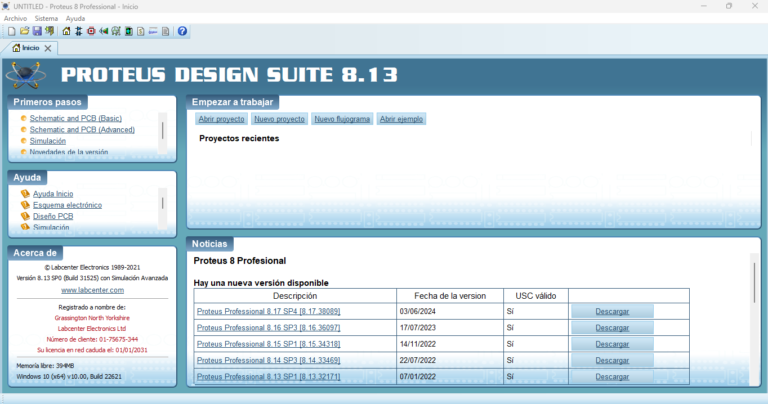Click Descargar for version 8.15 SP1
Screen dimensions: 768x404
[612, 344]
